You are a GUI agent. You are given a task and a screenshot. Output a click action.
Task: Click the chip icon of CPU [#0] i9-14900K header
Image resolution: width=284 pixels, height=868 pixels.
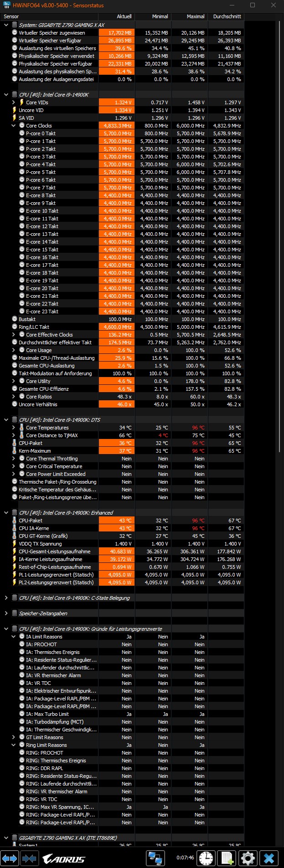(14, 95)
